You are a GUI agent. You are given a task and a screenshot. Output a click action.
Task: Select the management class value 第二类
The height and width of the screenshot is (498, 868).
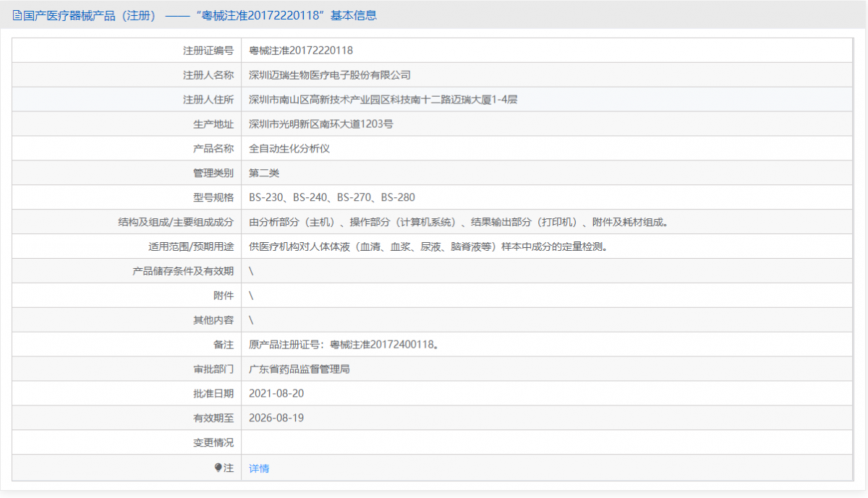[x=264, y=173]
